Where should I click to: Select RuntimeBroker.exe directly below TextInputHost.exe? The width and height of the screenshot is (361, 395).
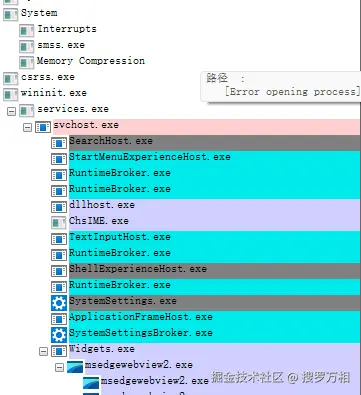(x=120, y=253)
